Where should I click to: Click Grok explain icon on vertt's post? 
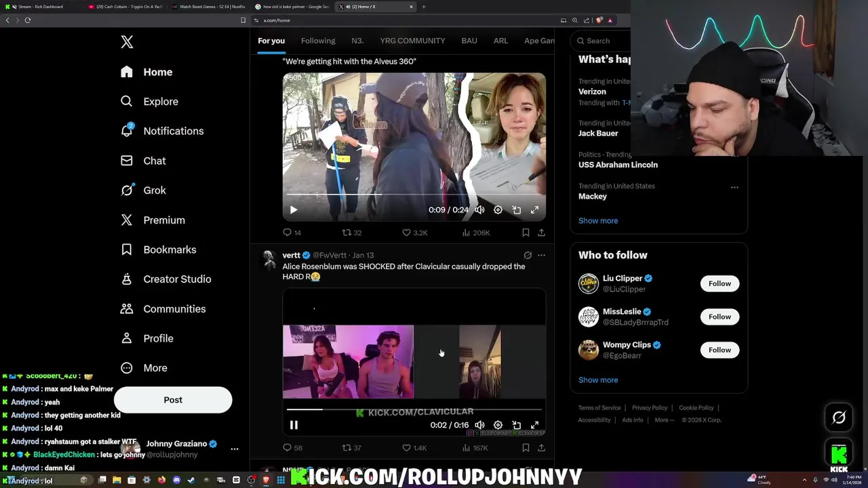click(528, 256)
